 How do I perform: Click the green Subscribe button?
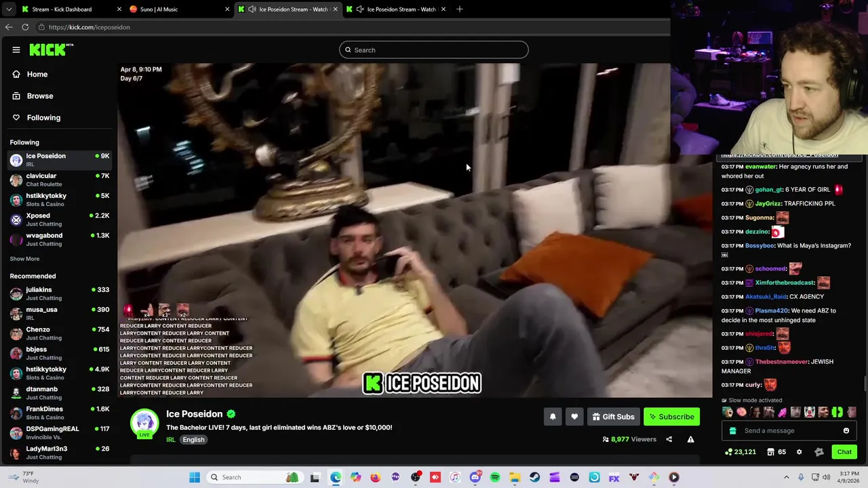[x=671, y=417]
